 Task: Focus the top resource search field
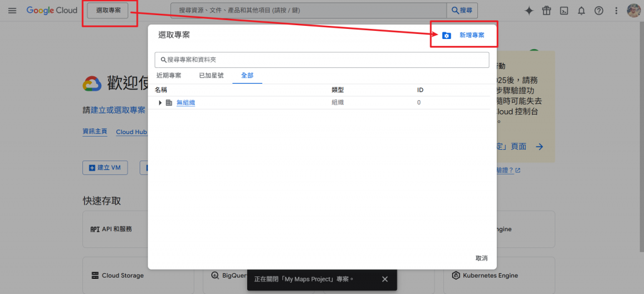308,11
